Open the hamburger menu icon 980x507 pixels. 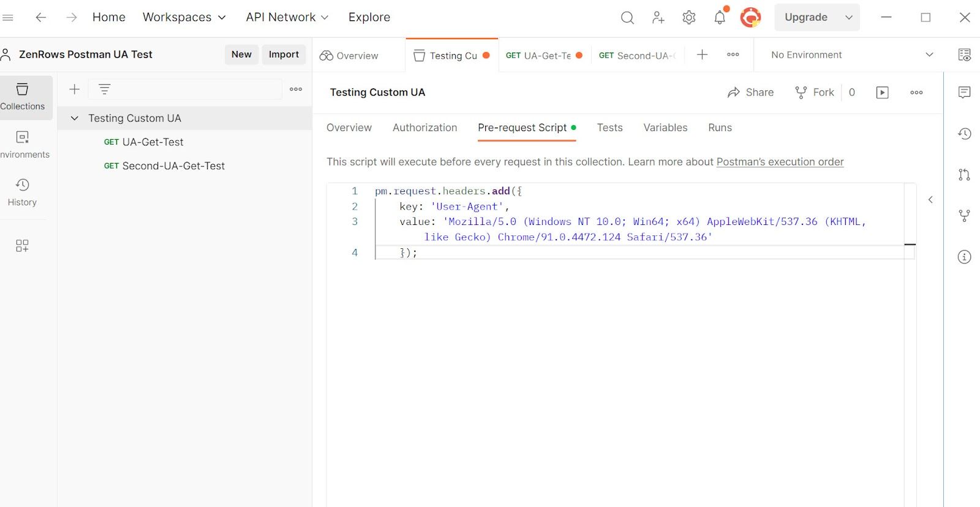7,17
